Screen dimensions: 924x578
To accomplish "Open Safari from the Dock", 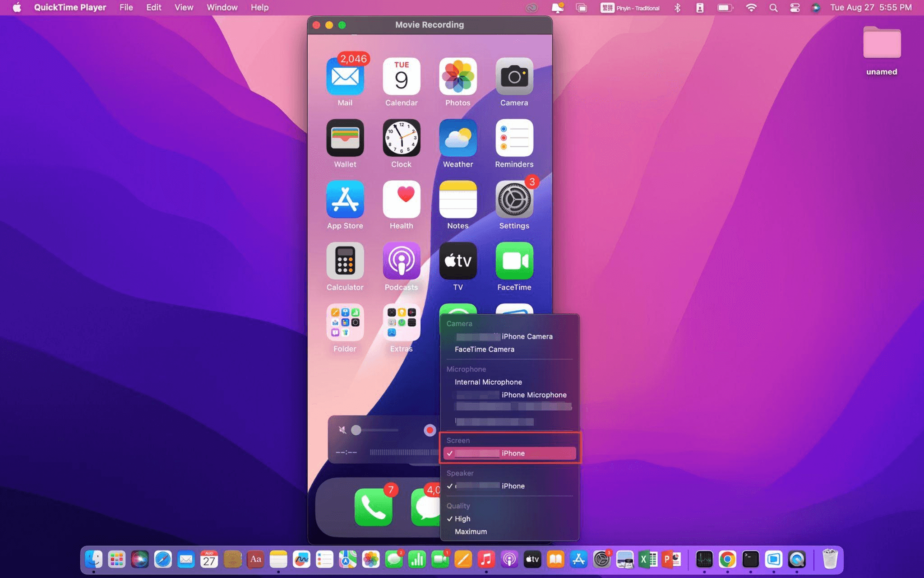I will tap(163, 559).
